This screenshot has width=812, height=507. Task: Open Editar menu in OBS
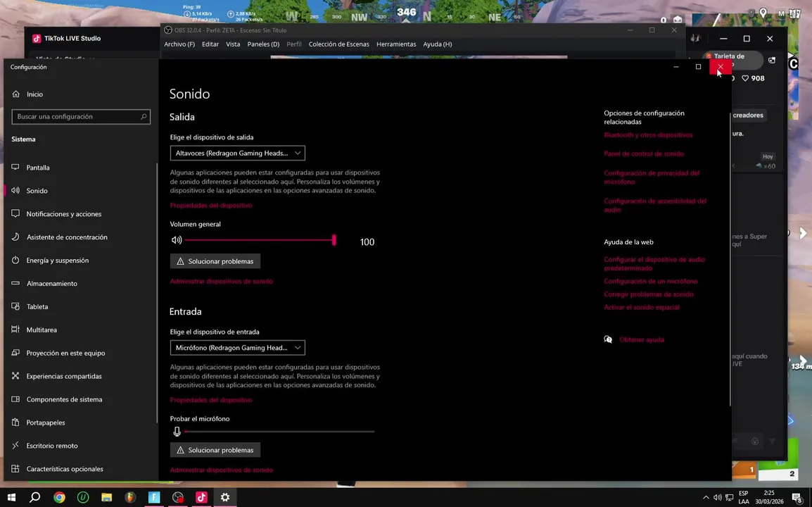coord(210,44)
